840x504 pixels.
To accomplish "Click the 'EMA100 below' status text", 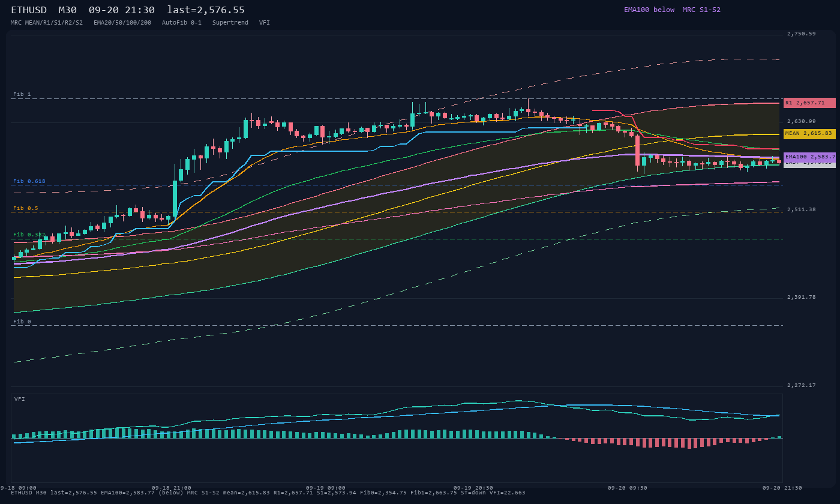I will [x=649, y=10].
